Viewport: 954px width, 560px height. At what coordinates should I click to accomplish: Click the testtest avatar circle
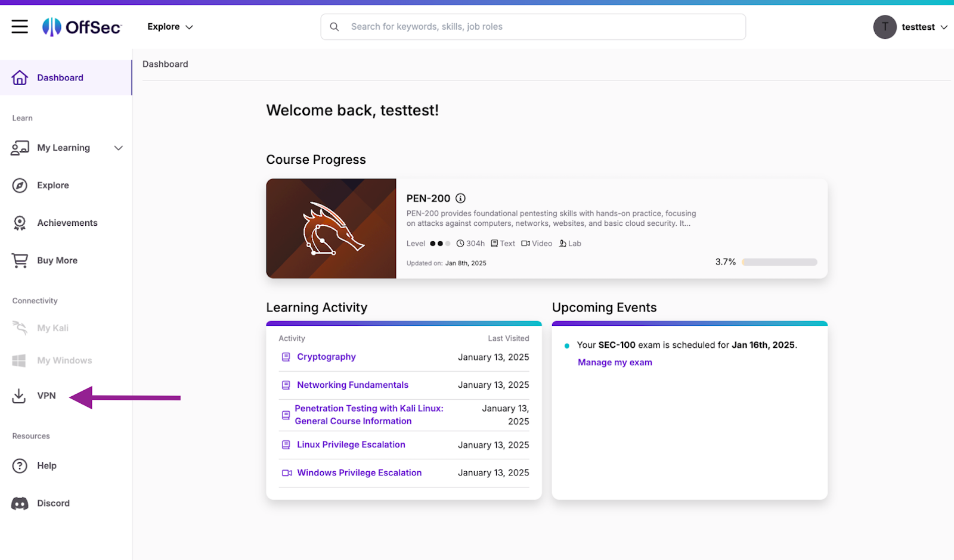(x=885, y=27)
